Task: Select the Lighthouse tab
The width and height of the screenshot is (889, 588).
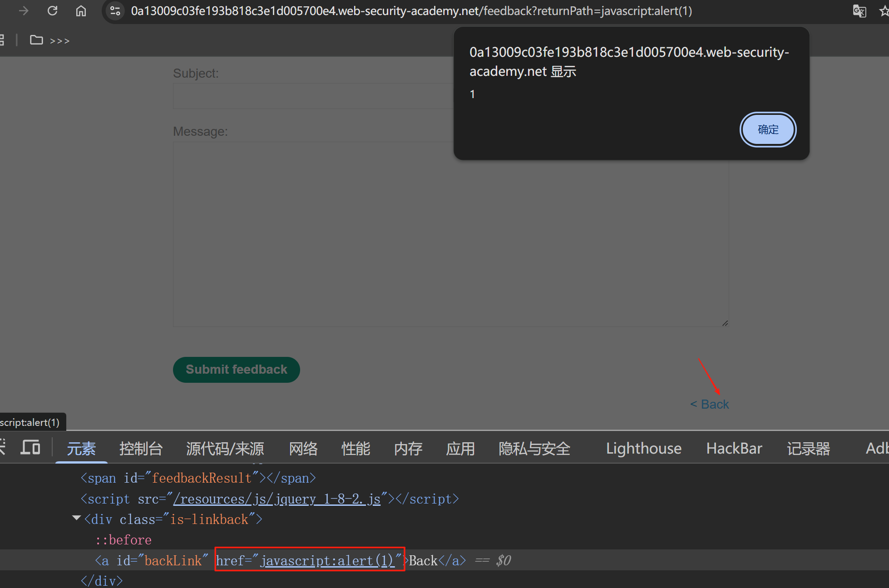Action: (x=643, y=449)
